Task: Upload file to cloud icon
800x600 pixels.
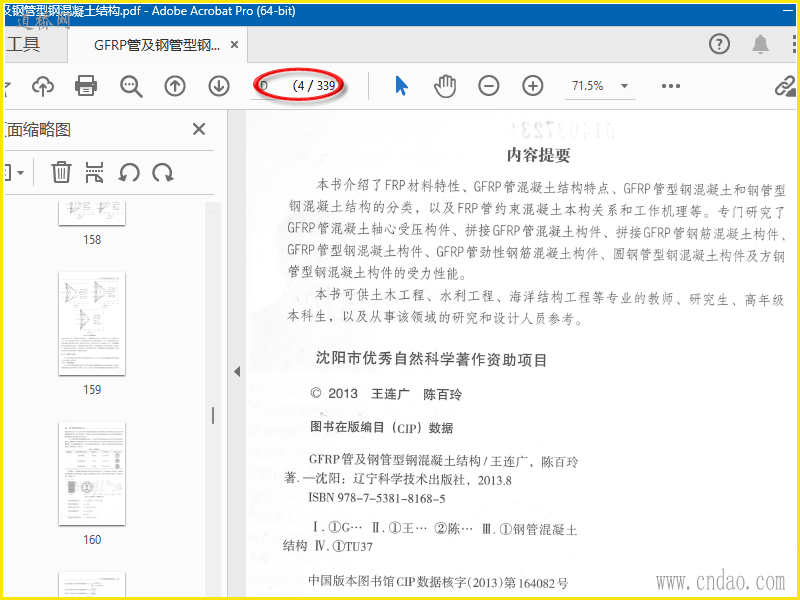Action: point(43,86)
